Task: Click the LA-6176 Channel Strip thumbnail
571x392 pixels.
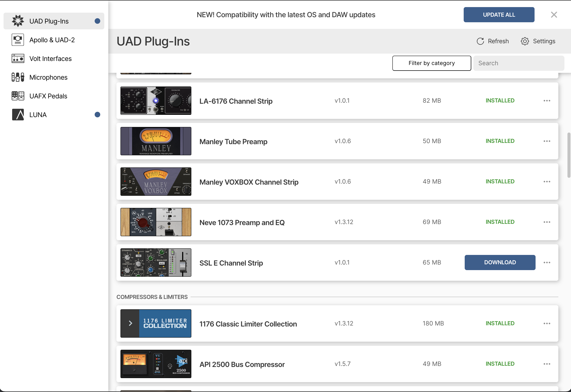Action: point(156,101)
